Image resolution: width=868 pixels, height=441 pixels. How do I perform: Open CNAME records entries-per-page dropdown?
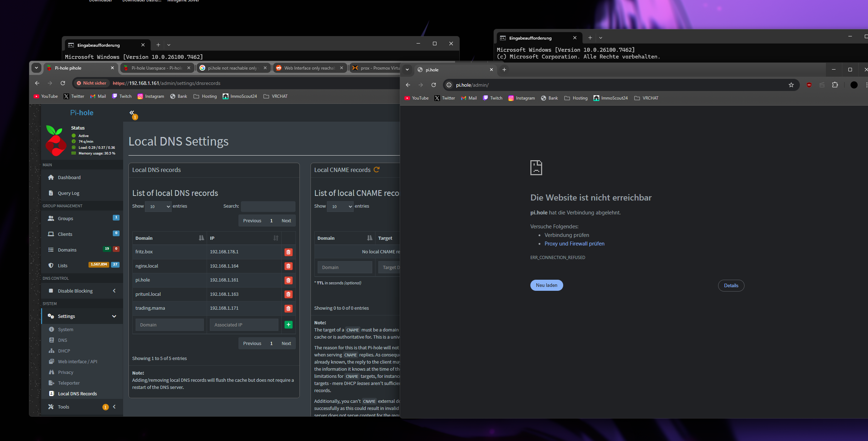tap(340, 206)
